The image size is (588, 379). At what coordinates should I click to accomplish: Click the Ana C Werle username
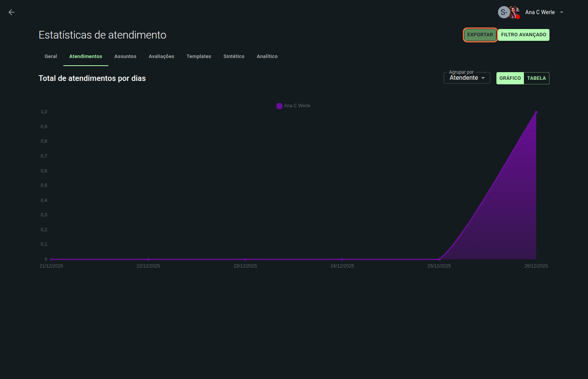540,12
